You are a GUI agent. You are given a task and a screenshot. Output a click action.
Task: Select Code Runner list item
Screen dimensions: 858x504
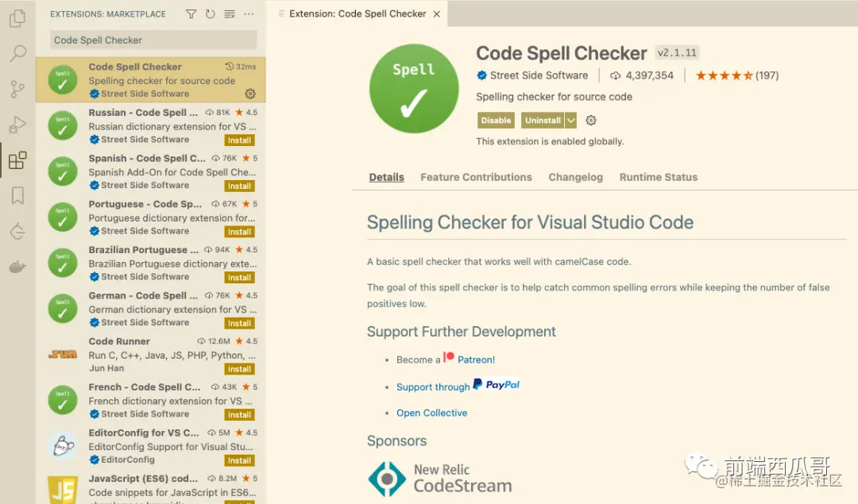pyautogui.click(x=151, y=355)
